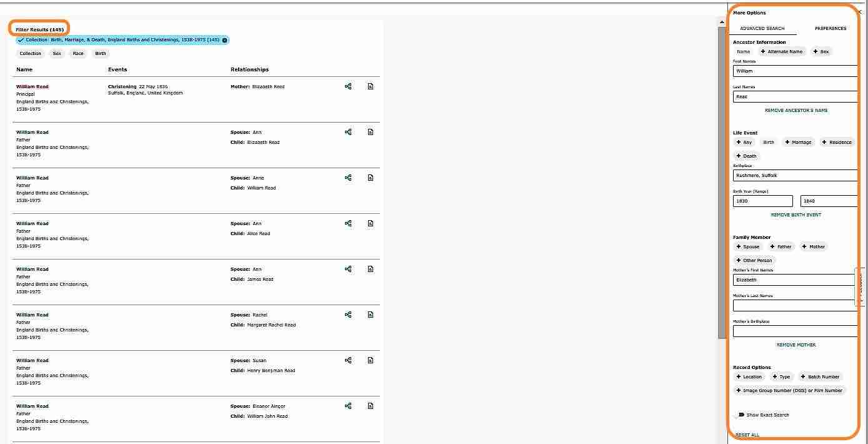Viewport: 868px width, 444px height.
Task: Toggle Show Exact Search switch
Action: coord(741,415)
